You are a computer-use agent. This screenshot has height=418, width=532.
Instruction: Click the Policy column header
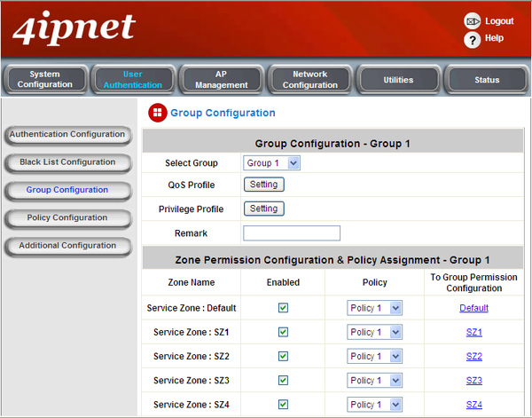[x=374, y=282]
